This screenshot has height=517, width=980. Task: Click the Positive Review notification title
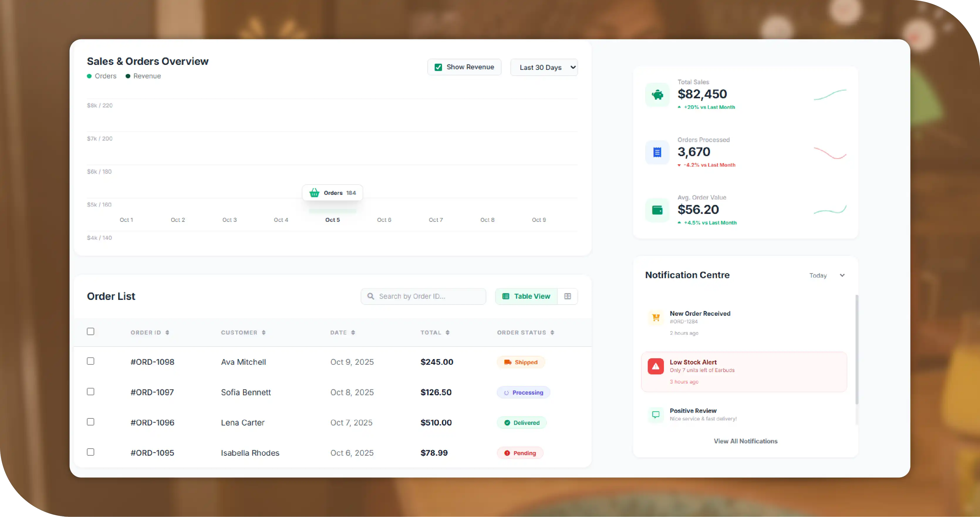coord(693,411)
